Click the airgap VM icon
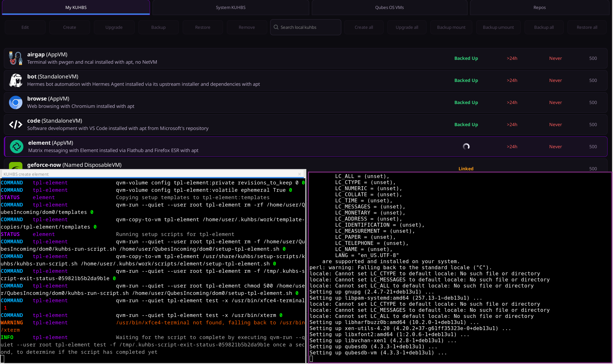613x364 pixels. tap(16, 58)
